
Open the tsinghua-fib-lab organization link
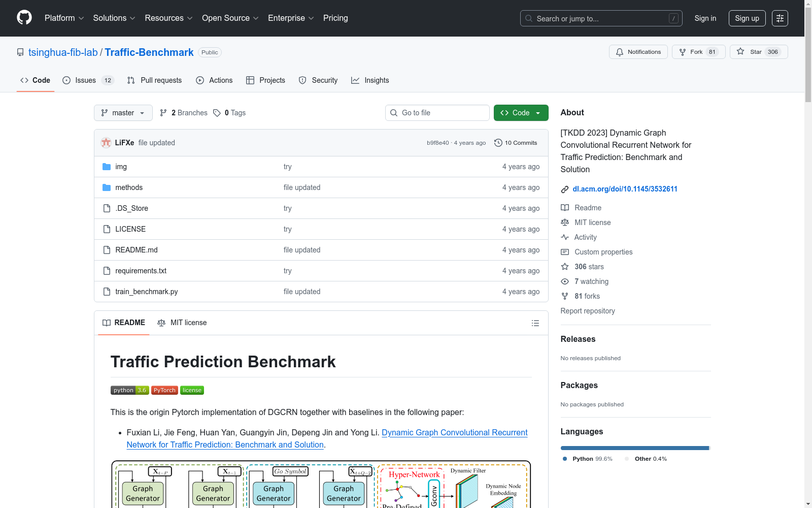coord(63,52)
